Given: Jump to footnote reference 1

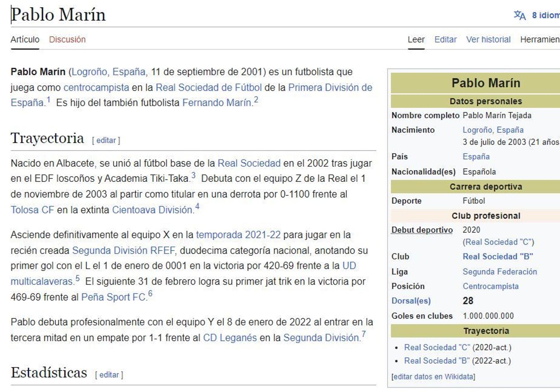Looking at the screenshot, I should pos(48,100).
